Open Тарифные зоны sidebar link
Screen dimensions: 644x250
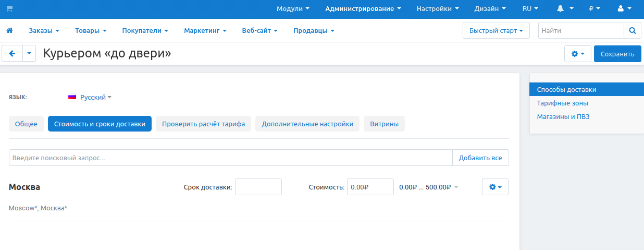click(562, 103)
